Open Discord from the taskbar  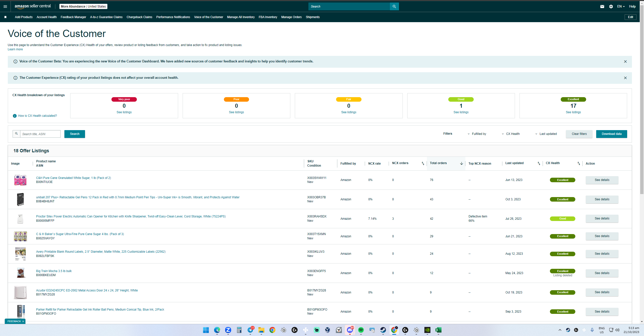pos(350,330)
